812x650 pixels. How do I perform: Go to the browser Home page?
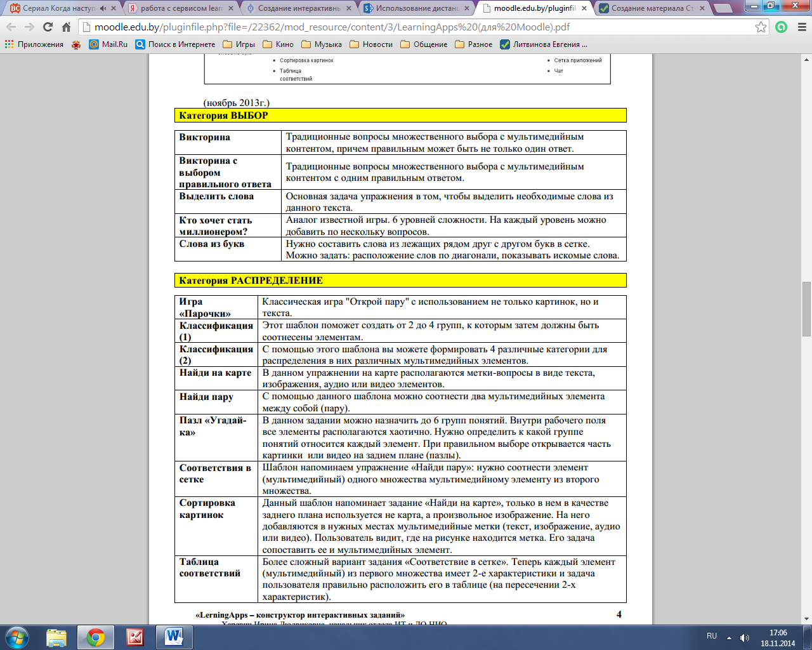[66, 27]
